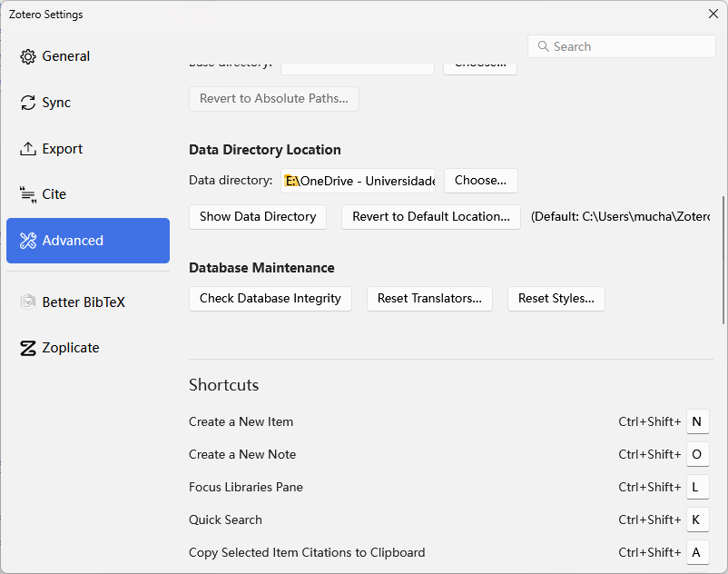Click Revert to Default Location button

click(431, 216)
